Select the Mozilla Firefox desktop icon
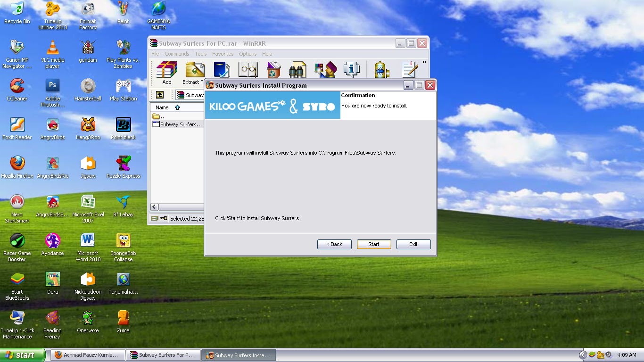Screen dimensions: 644x362 [x=17, y=167]
